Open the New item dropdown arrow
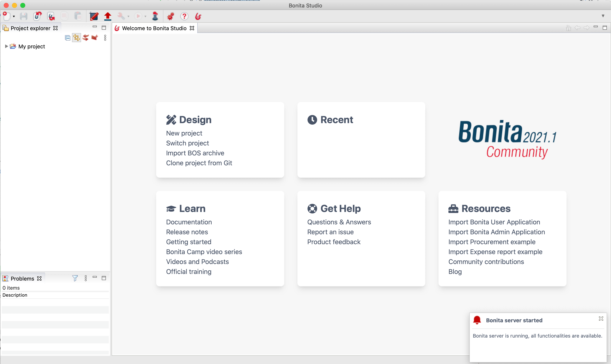Screen dimensions: 611x364 coord(14,17)
